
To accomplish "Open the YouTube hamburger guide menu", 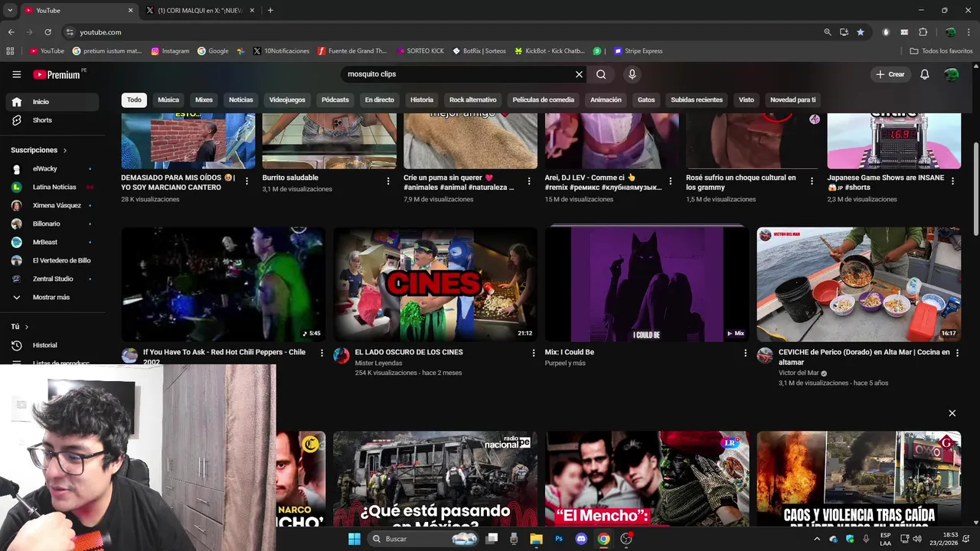I will pyautogui.click(x=16, y=74).
